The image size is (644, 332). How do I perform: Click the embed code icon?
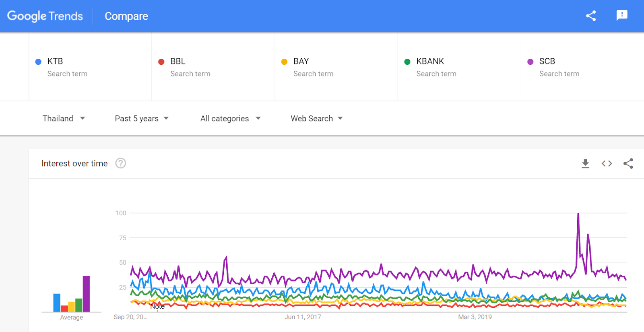tap(607, 163)
